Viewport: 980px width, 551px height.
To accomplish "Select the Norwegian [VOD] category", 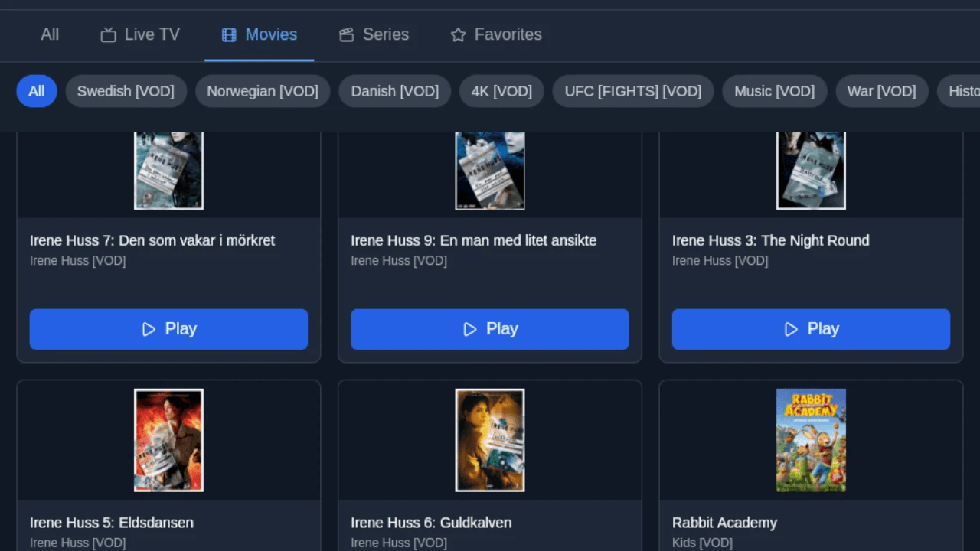I will (x=263, y=91).
